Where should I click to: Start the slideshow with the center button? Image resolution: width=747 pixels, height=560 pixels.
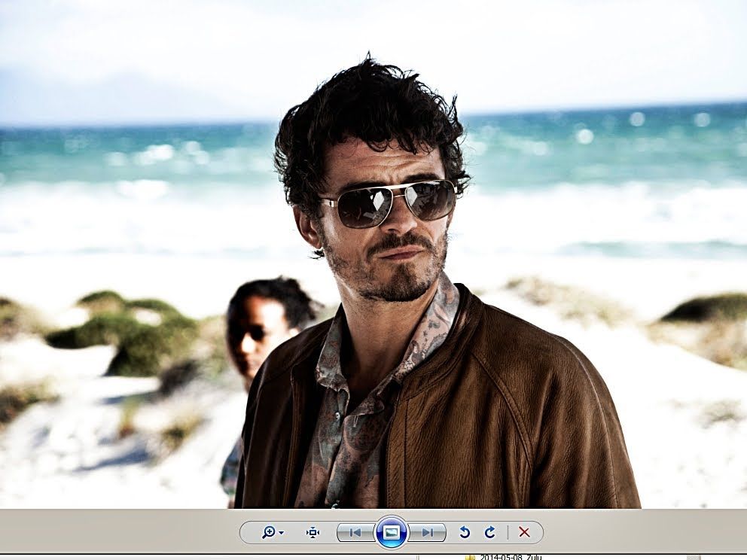391,533
